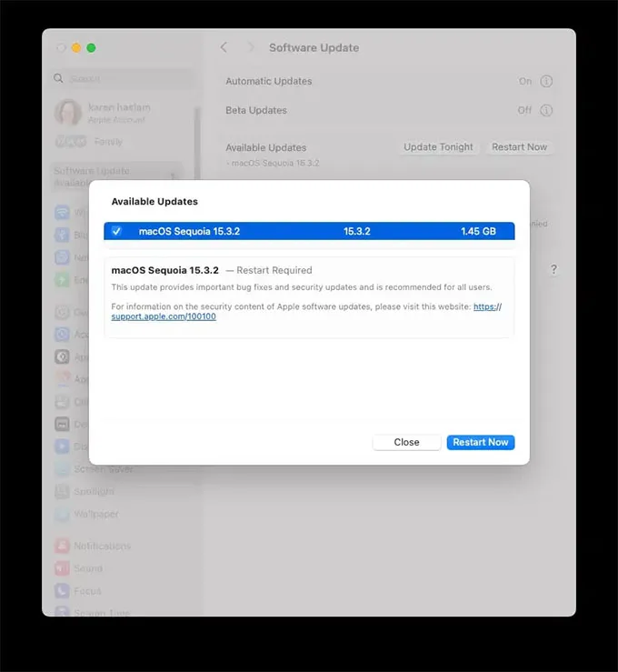Screen dimensions: 618x672
Task: Open the support.apple.com/100100 link
Action: coord(164,316)
